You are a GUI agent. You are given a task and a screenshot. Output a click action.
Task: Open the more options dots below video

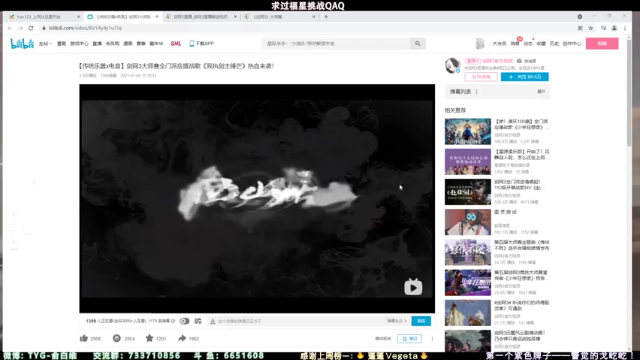(x=432, y=338)
